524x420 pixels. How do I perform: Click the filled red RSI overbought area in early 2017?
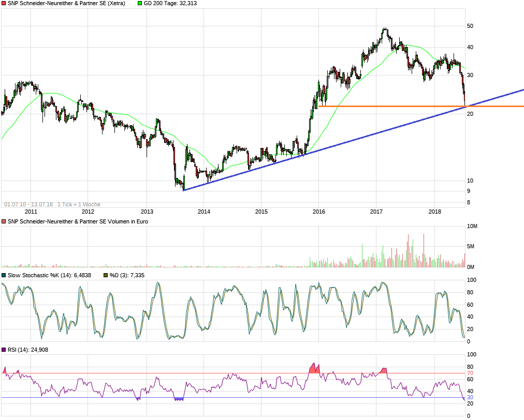click(x=384, y=370)
